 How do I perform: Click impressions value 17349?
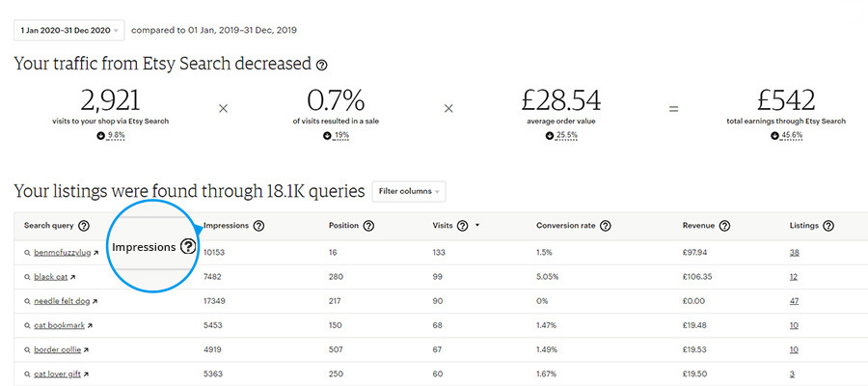(214, 301)
